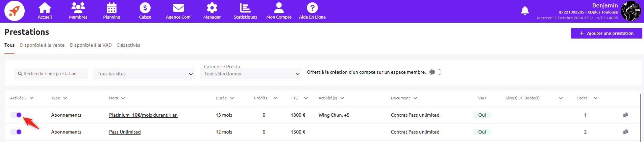Select the Désactivés tab
The image size is (644, 142).
[128, 45]
